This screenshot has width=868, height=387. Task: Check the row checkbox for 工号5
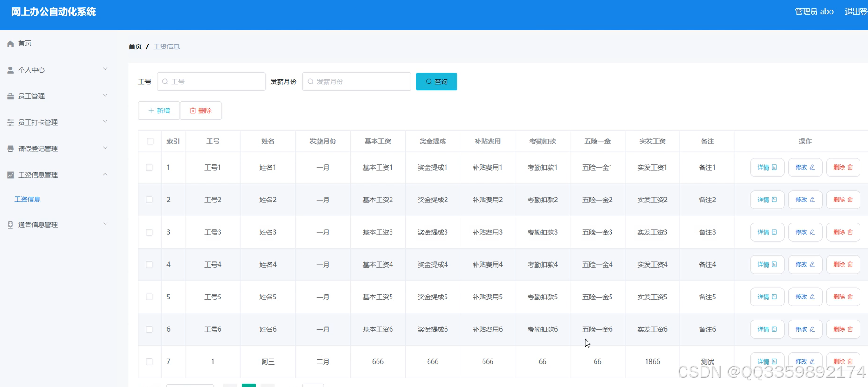(149, 297)
